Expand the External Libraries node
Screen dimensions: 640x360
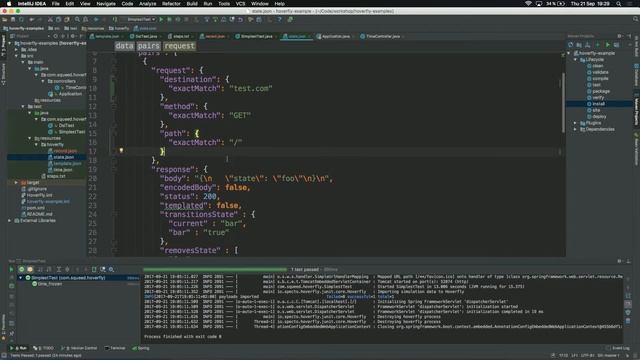(x=10, y=220)
